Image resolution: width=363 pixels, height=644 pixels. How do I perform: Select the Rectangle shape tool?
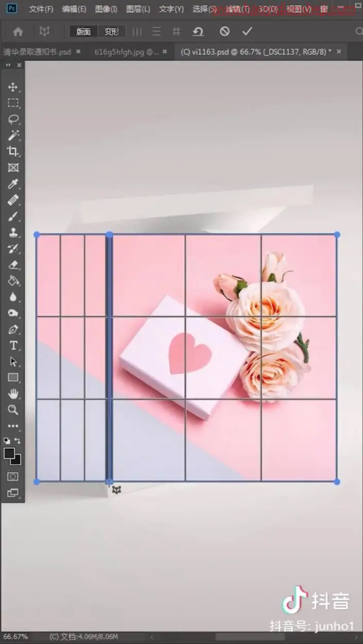(13, 378)
